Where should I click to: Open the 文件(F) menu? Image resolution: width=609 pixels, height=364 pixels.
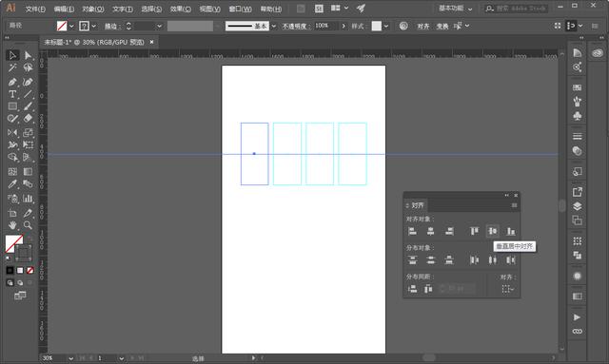tap(35, 9)
